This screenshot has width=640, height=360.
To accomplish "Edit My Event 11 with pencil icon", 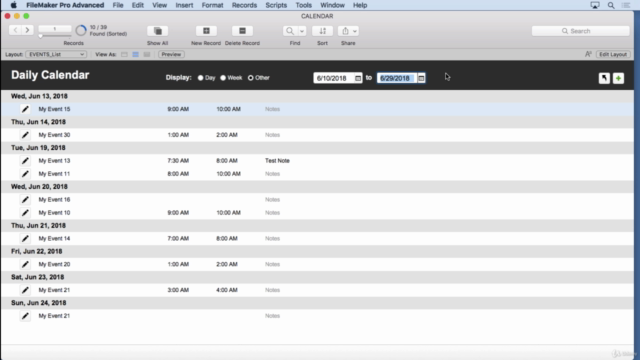I will [25, 173].
